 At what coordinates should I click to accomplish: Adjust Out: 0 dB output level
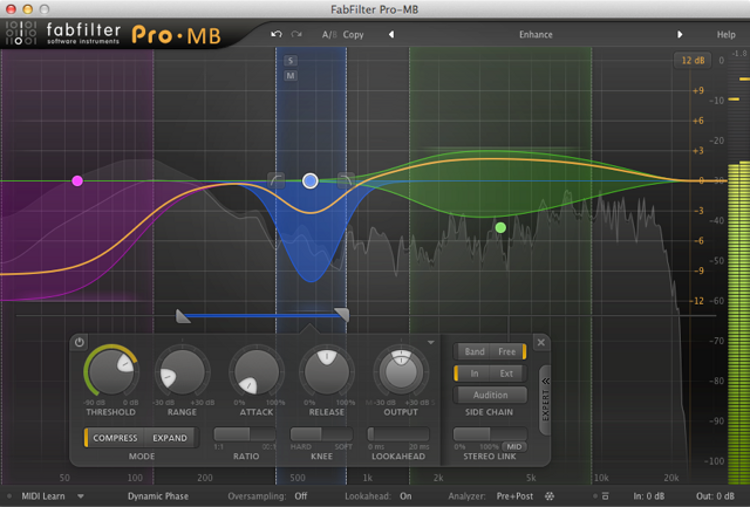[715, 496]
